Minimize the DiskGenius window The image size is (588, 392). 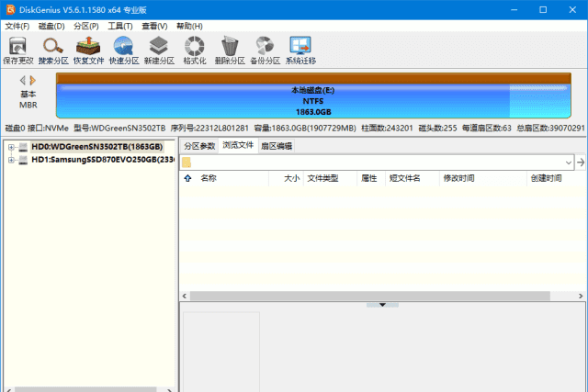tap(514, 10)
